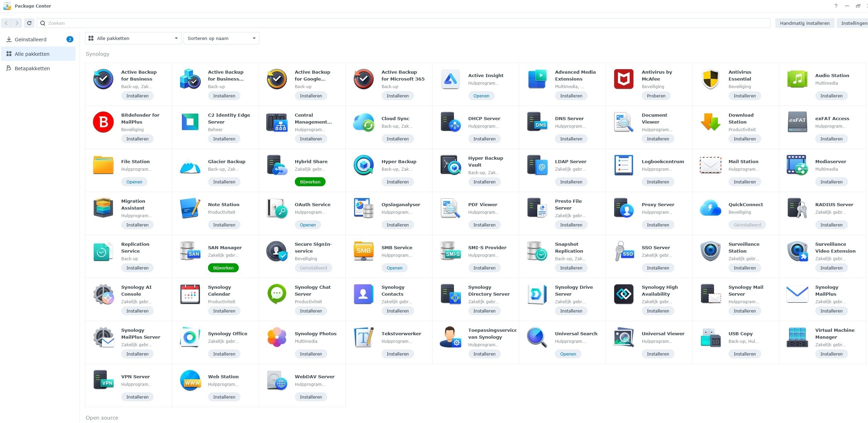Click the Surveillance Station camera icon
The image size is (868, 423).
[711, 251]
